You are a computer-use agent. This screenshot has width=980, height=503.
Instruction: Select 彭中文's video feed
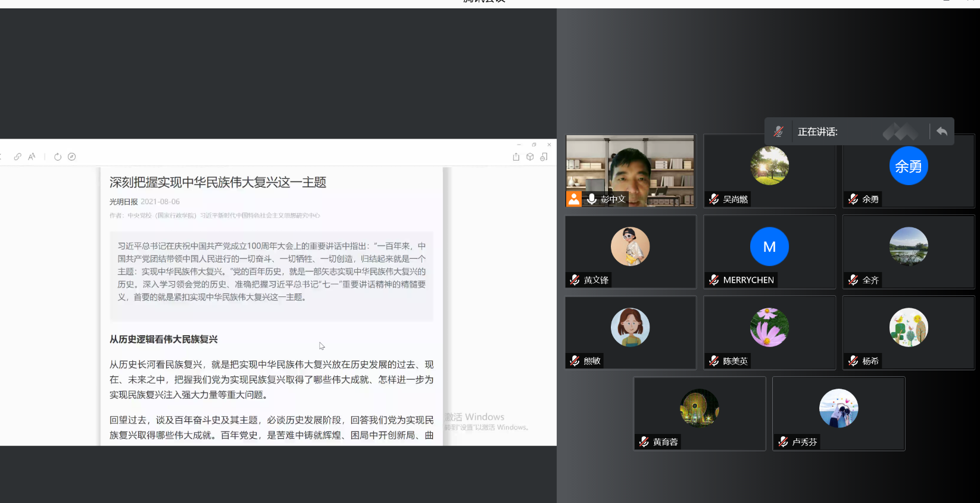point(630,170)
